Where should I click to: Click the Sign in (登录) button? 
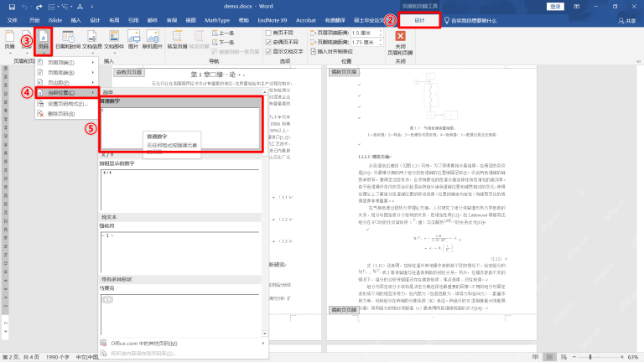click(x=555, y=7)
